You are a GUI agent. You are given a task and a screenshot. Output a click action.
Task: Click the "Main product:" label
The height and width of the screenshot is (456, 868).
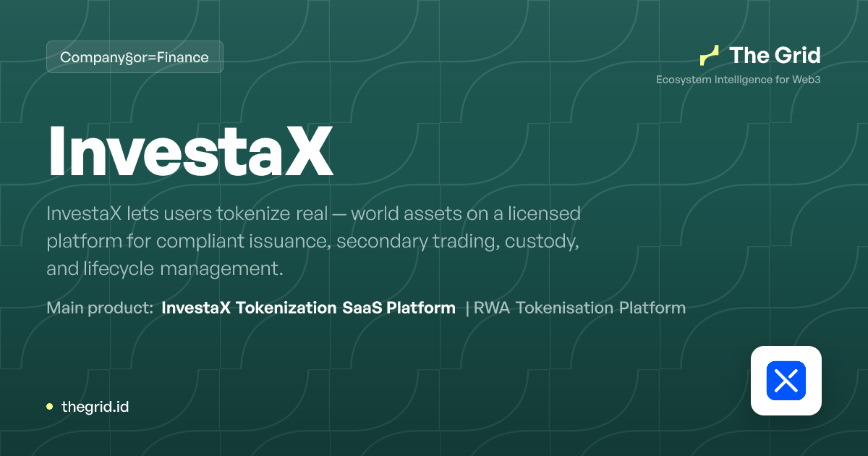click(100, 308)
